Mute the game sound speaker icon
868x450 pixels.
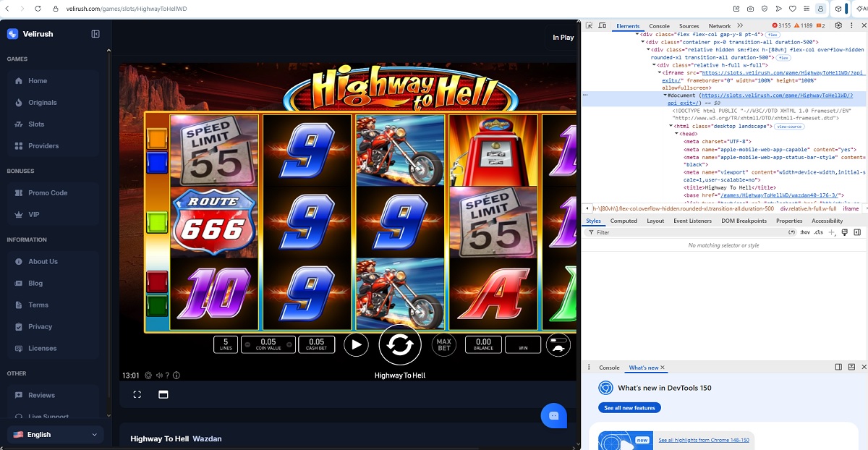click(x=159, y=375)
